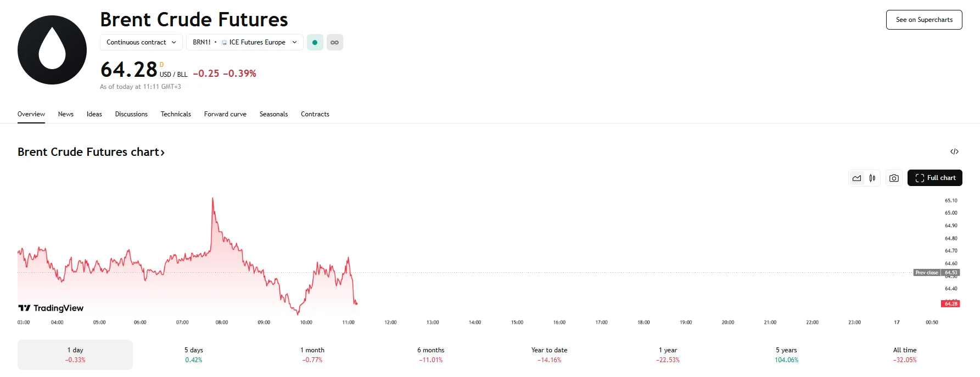Expand the Continuous contract dropdown
980x377 pixels.
141,42
